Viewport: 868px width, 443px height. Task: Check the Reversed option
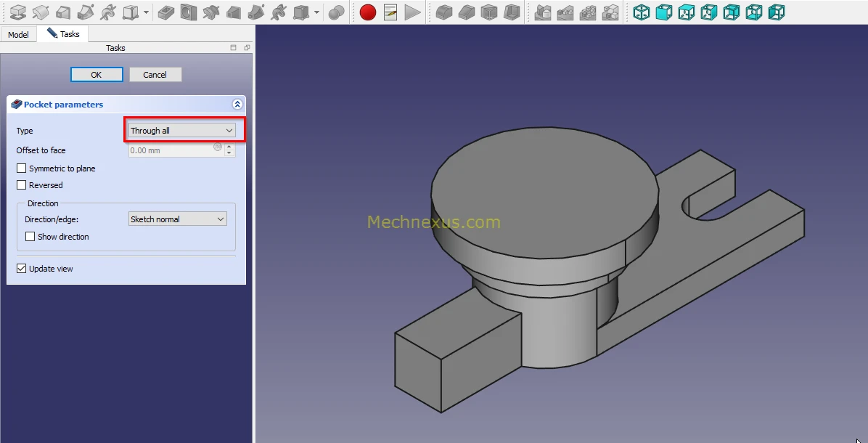[22, 185]
